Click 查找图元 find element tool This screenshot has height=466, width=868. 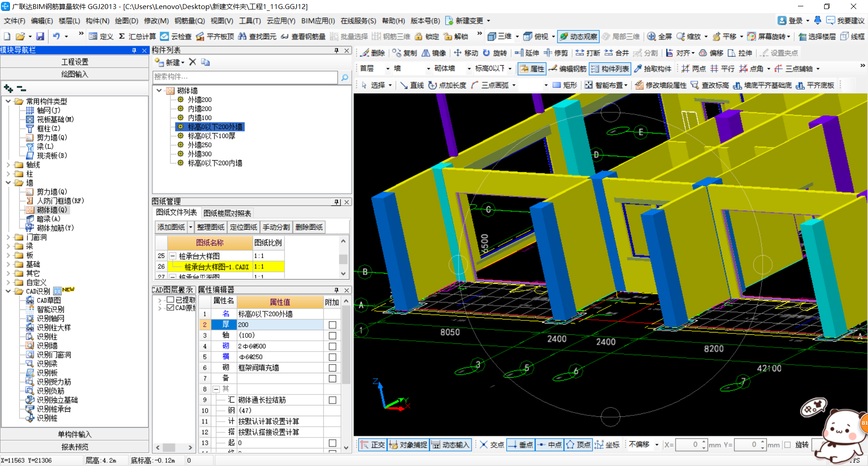click(x=257, y=36)
